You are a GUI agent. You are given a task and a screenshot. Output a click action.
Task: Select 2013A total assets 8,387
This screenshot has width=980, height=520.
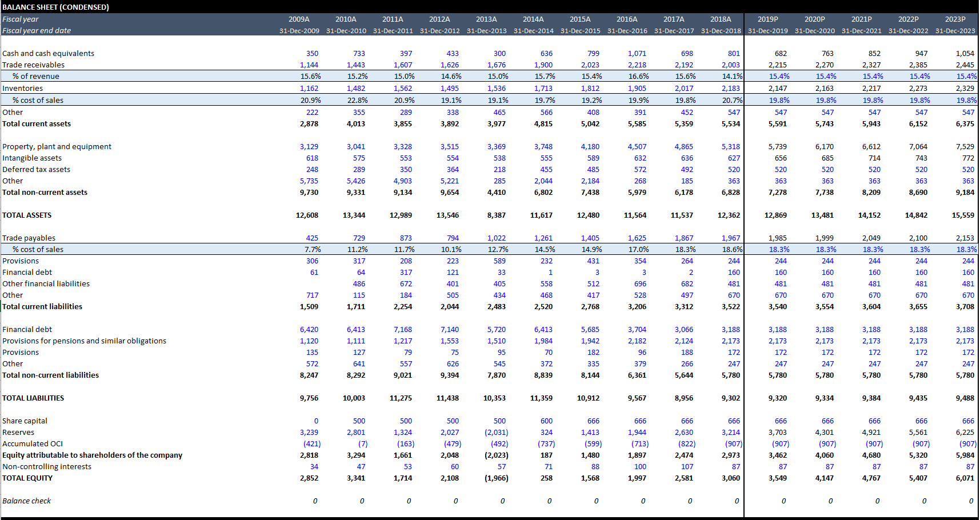point(497,215)
